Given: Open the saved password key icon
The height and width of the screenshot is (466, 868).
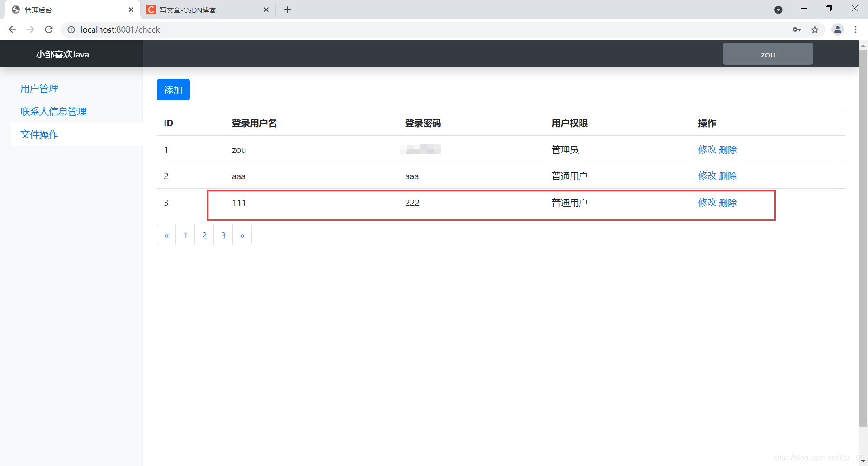Looking at the screenshot, I should click(x=797, y=29).
